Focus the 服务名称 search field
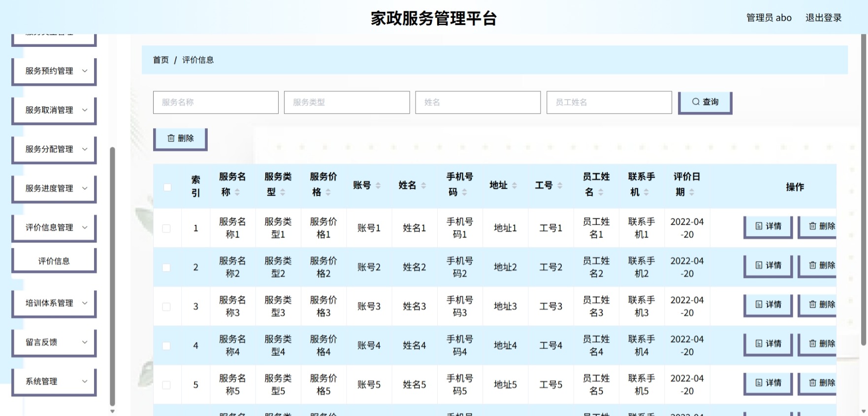868x416 pixels. coord(216,103)
